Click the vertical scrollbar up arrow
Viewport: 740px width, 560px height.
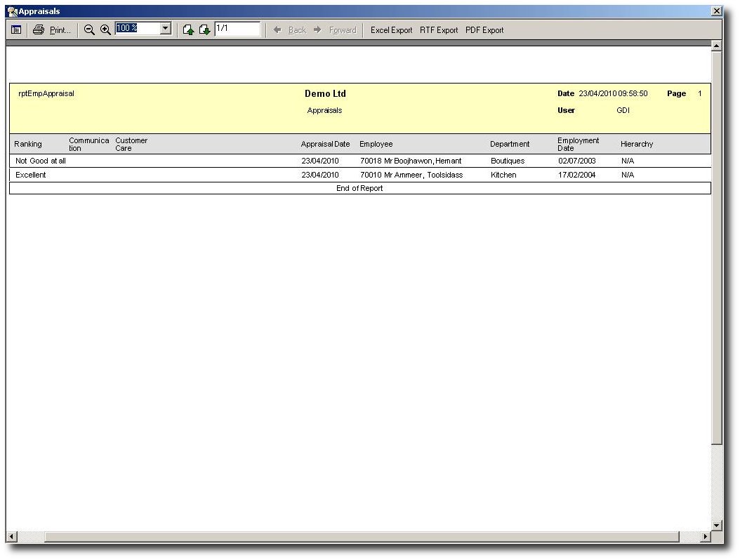point(716,46)
